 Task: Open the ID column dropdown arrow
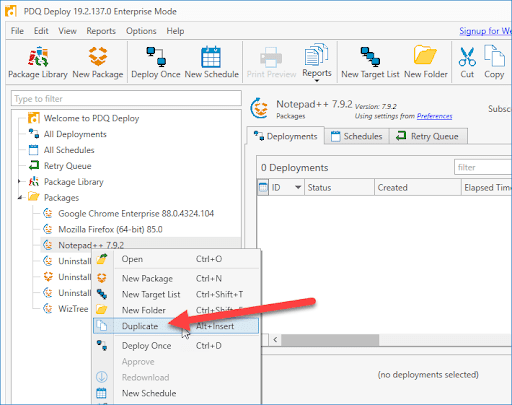tap(298, 188)
